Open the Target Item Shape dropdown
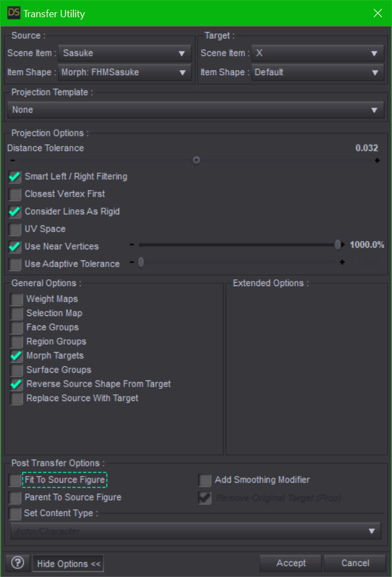Viewport: 392px width, 577px height. [318, 72]
